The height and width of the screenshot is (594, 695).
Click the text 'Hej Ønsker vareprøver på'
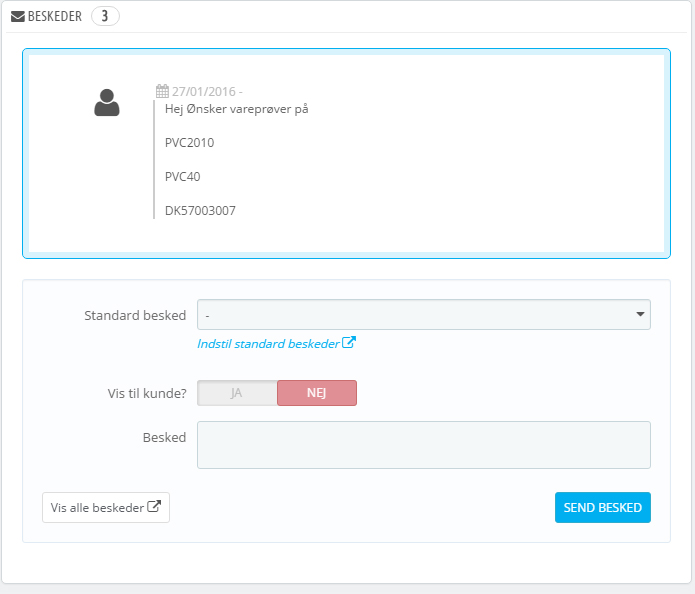237,109
